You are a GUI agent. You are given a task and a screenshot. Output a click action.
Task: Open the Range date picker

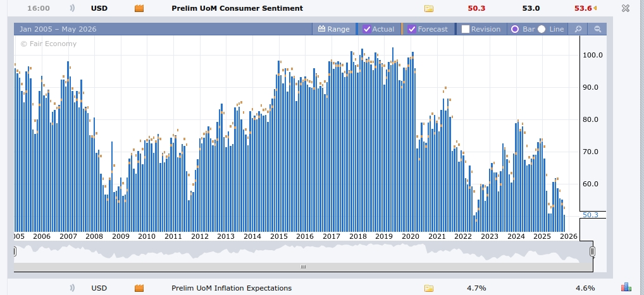pyautogui.click(x=333, y=29)
